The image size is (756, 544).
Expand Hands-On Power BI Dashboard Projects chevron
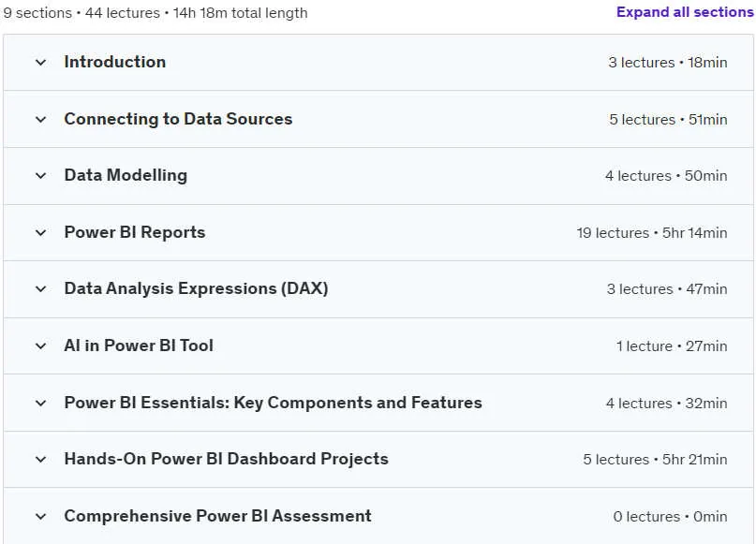pyautogui.click(x=41, y=460)
